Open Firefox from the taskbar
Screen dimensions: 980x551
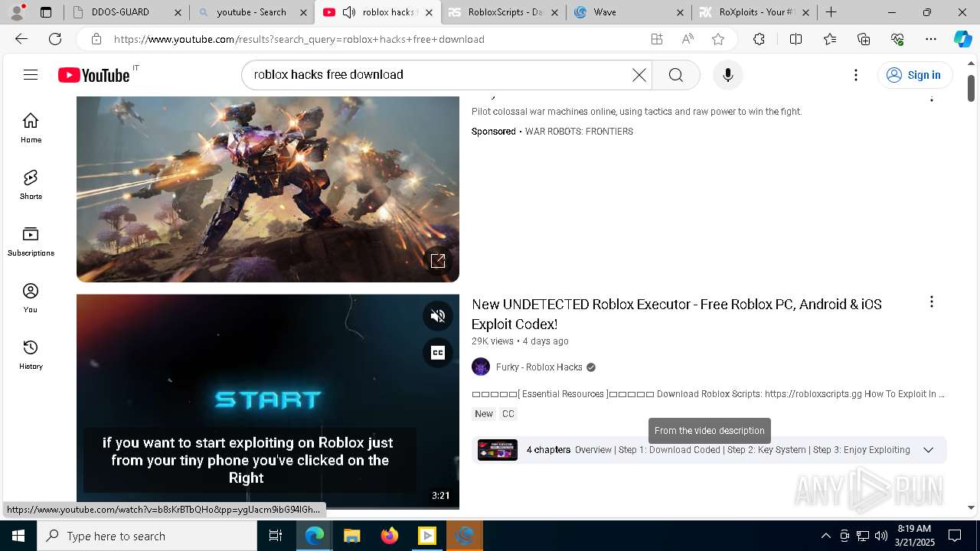[389, 536]
